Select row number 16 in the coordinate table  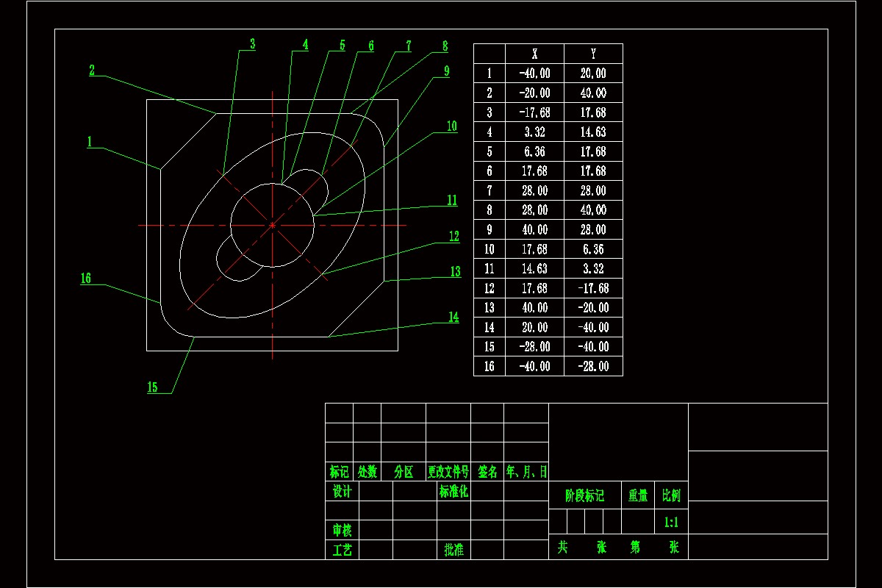490,366
